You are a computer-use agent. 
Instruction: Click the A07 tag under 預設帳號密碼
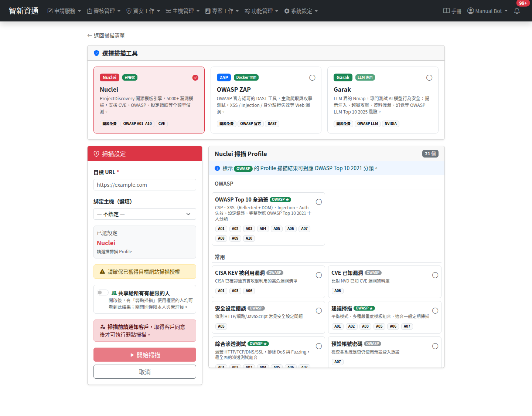[x=338, y=362]
